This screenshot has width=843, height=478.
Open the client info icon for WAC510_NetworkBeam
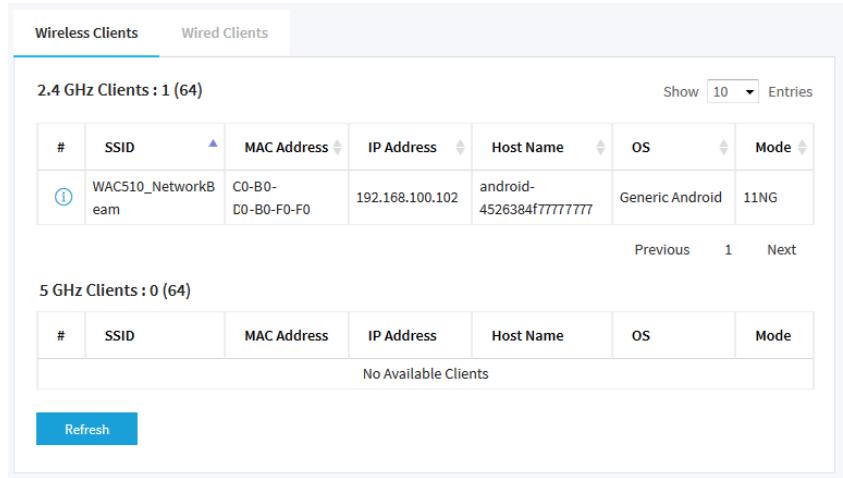pyautogui.click(x=63, y=197)
